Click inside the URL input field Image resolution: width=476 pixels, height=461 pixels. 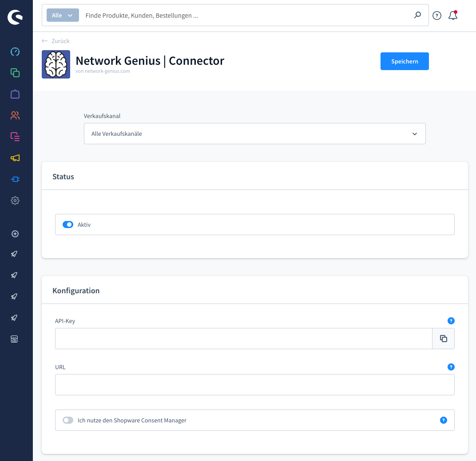click(x=254, y=384)
